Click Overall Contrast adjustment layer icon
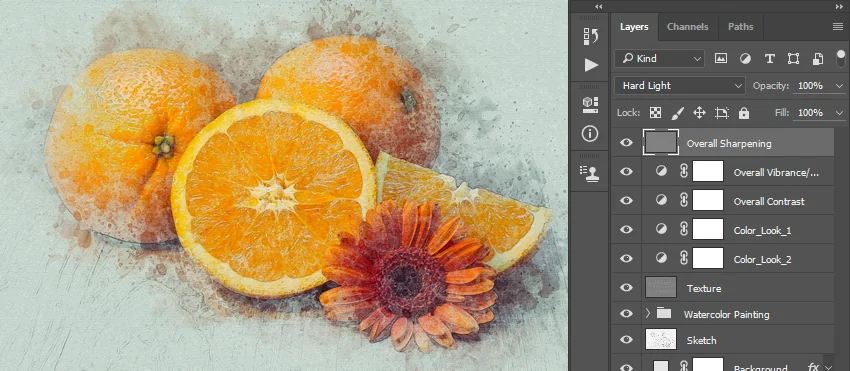Image resolution: width=850 pixels, height=371 pixels. point(661,200)
